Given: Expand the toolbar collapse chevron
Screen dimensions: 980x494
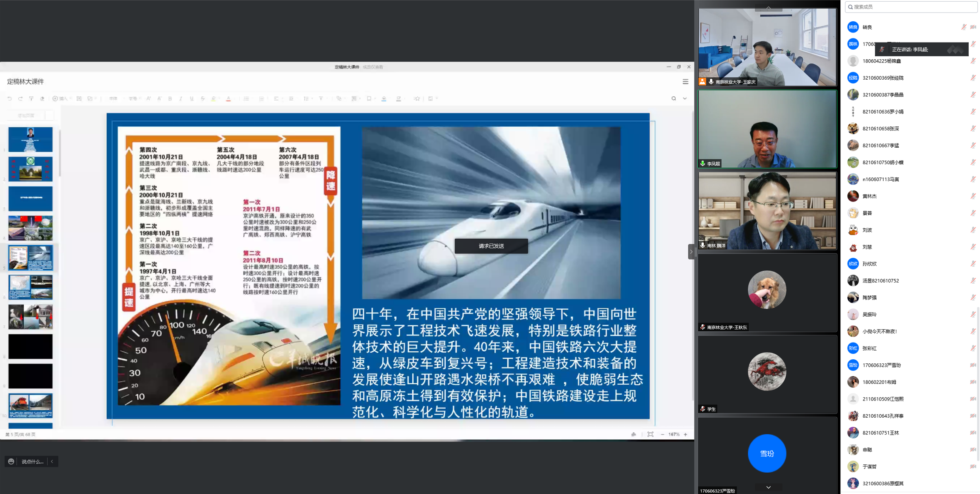Looking at the screenshot, I should [684, 98].
